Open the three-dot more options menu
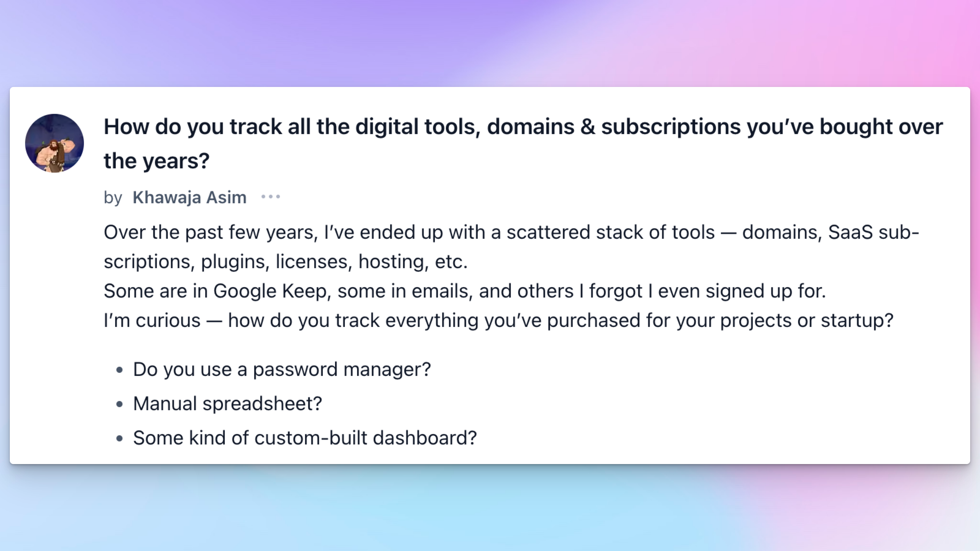 click(270, 197)
